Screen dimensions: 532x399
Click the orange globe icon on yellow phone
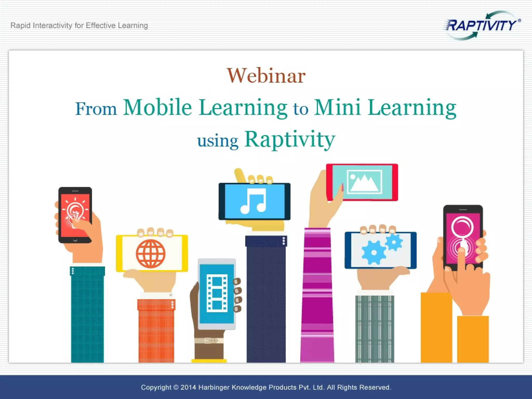[x=151, y=254]
